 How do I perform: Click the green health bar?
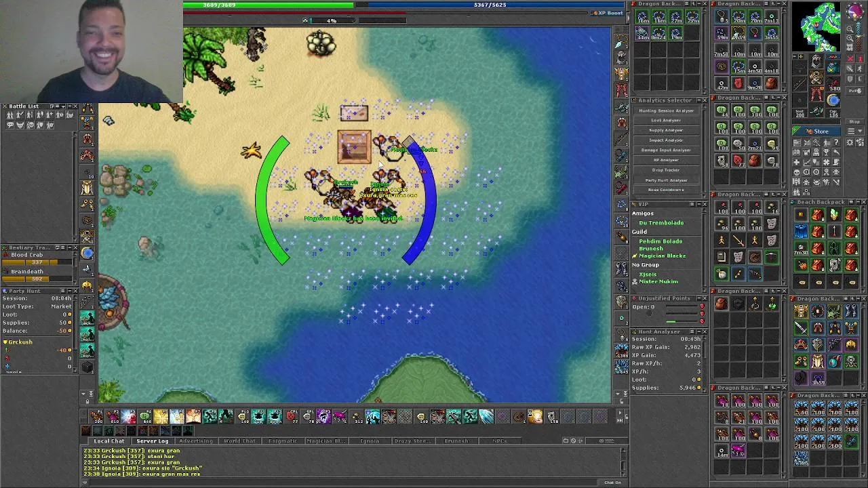[x=267, y=5]
